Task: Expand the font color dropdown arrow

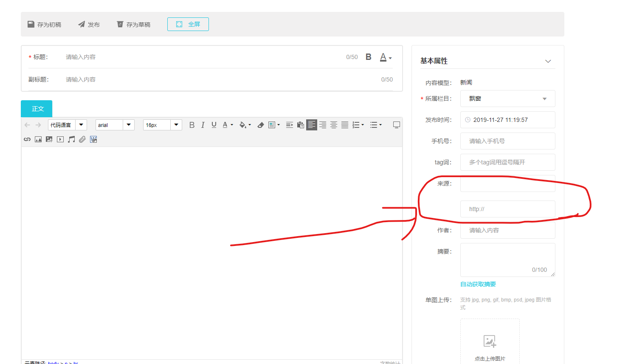Action: click(232, 125)
